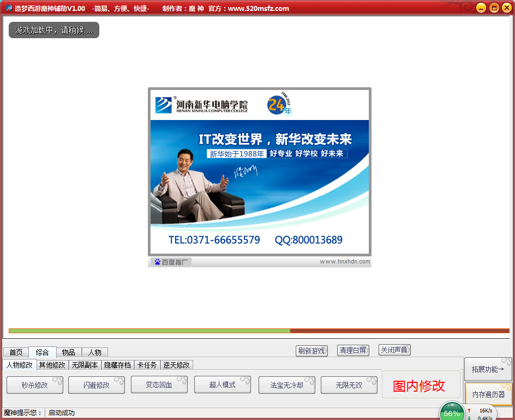Open the 无限副本 sub-tab
Screen dimensions: 515x420
tap(85, 365)
